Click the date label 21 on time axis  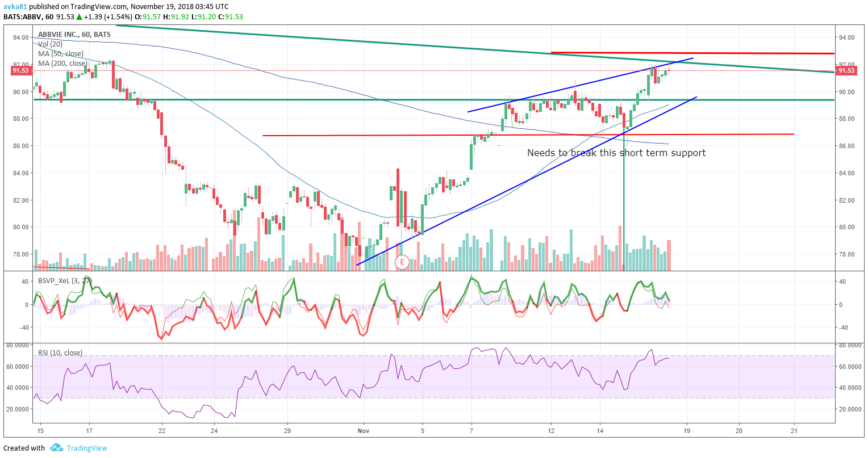tap(794, 431)
